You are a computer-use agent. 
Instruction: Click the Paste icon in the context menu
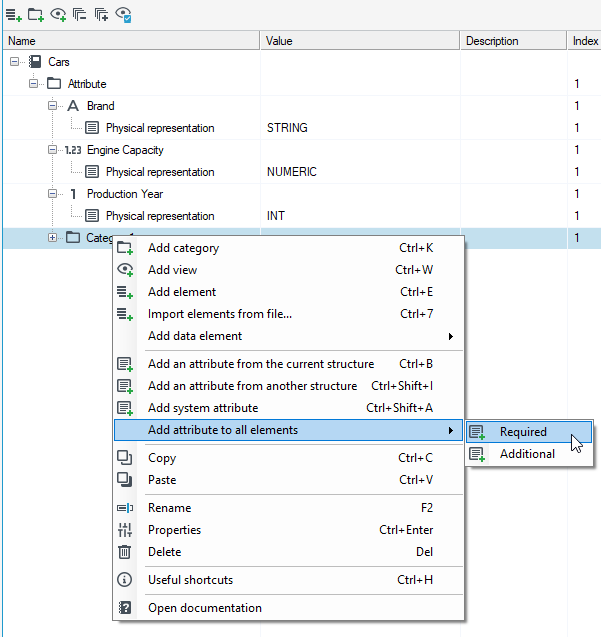point(124,479)
